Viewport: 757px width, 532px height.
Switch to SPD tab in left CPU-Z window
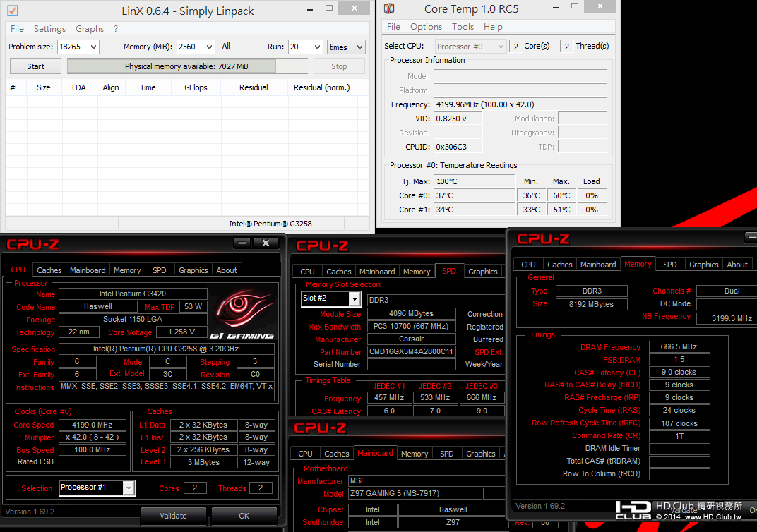tap(160, 270)
